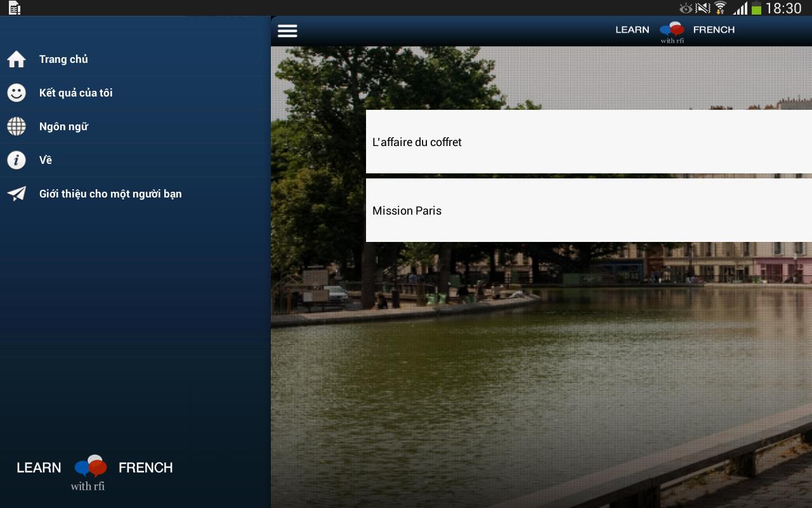Tap the globe icon for language
812x508 pixels.
pos(16,126)
